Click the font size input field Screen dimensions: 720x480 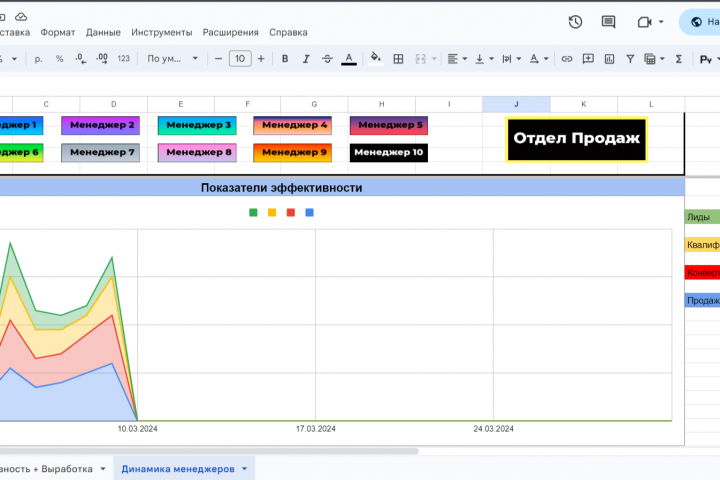(240, 59)
